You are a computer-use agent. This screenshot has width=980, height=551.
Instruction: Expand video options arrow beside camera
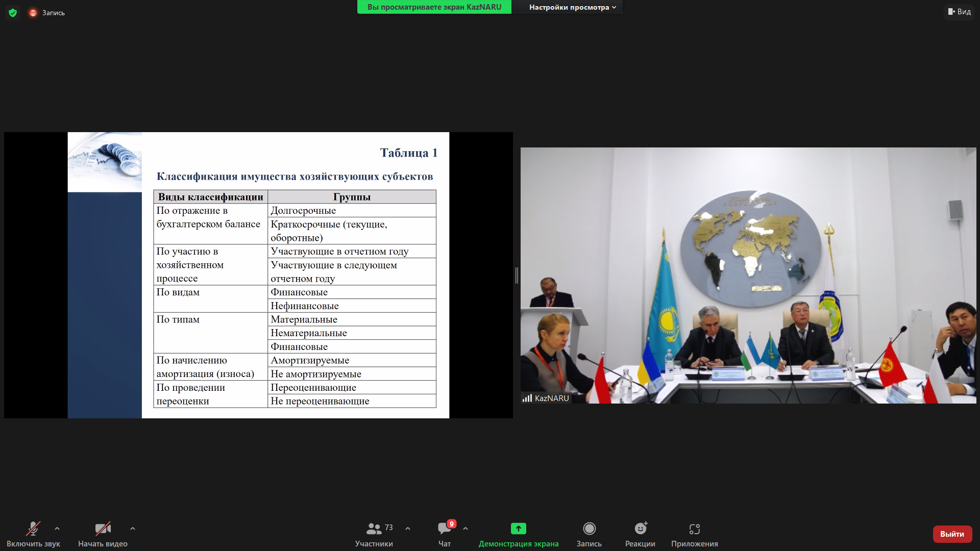pos(133,529)
